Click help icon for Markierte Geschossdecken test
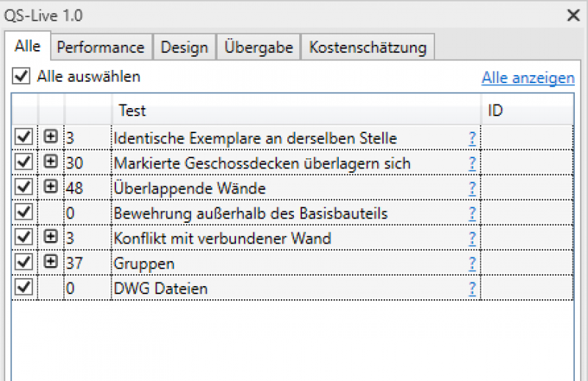This screenshot has width=588, height=381. pos(472,163)
